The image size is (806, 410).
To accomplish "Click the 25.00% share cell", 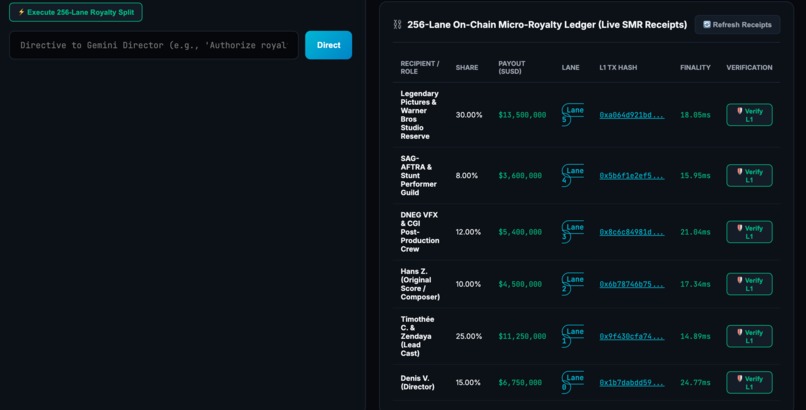I will click(469, 337).
